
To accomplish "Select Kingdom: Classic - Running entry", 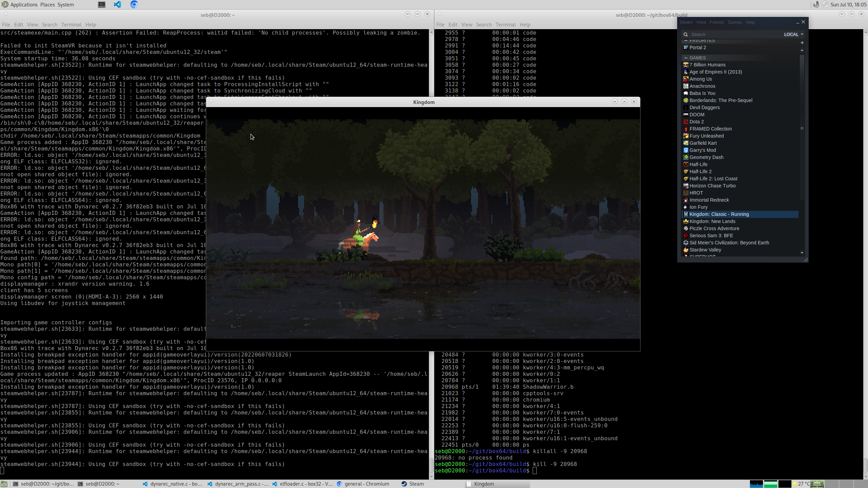I will pyautogui.click(x=719, y=214).
